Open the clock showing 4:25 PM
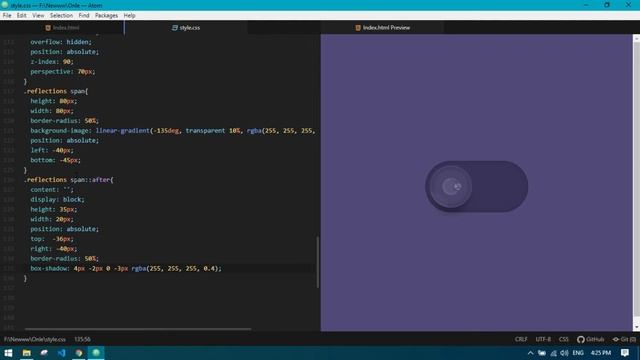 pyautogui.click(x=601, y=353)
